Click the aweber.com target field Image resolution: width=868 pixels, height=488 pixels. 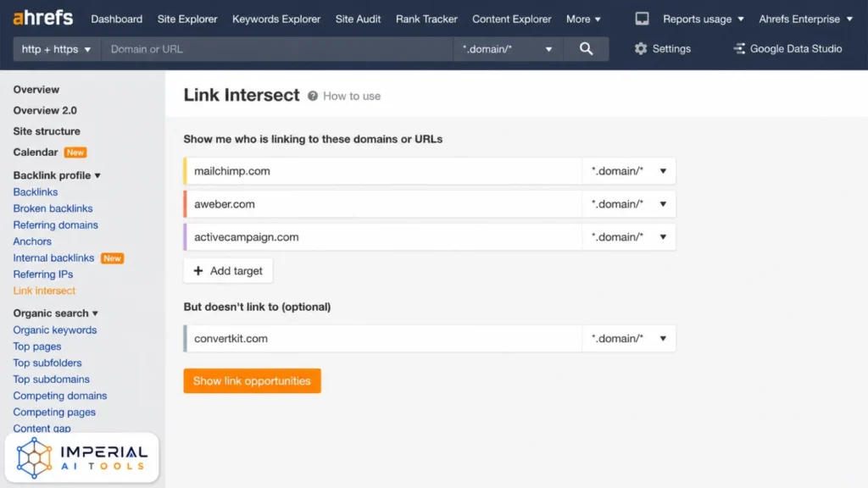pos(384,203)
